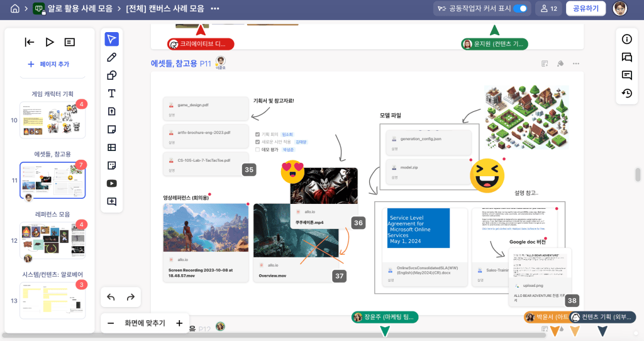Open the [전체] 캔버스 사례 모음 breadcrumb

(165, 9)
